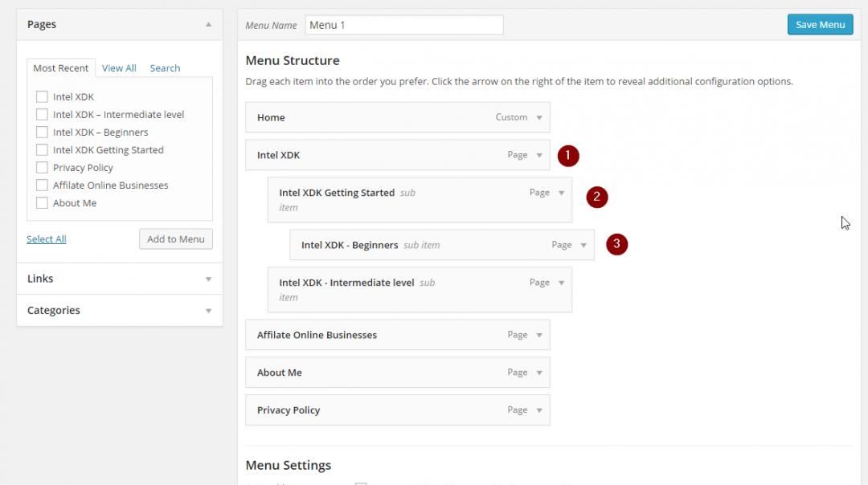Check the Intel XDK page checkbox
Viewport: 868px width, 485px height.
click(42, 97)
